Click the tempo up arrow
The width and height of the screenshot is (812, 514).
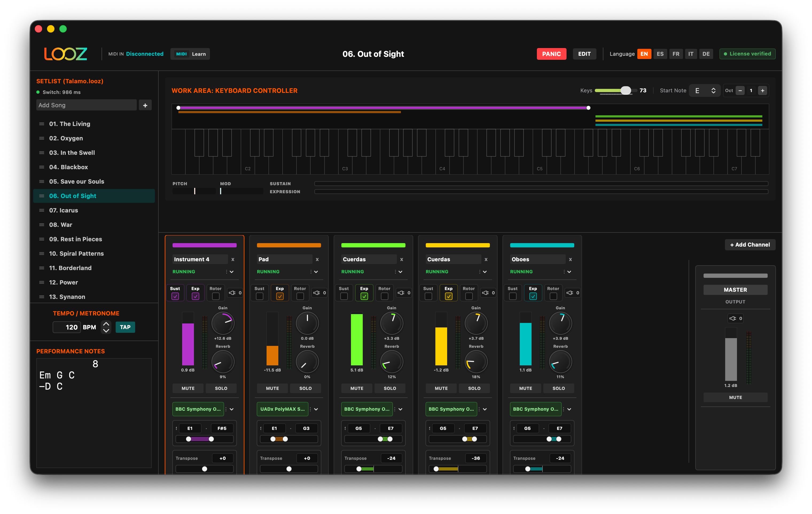106,324
